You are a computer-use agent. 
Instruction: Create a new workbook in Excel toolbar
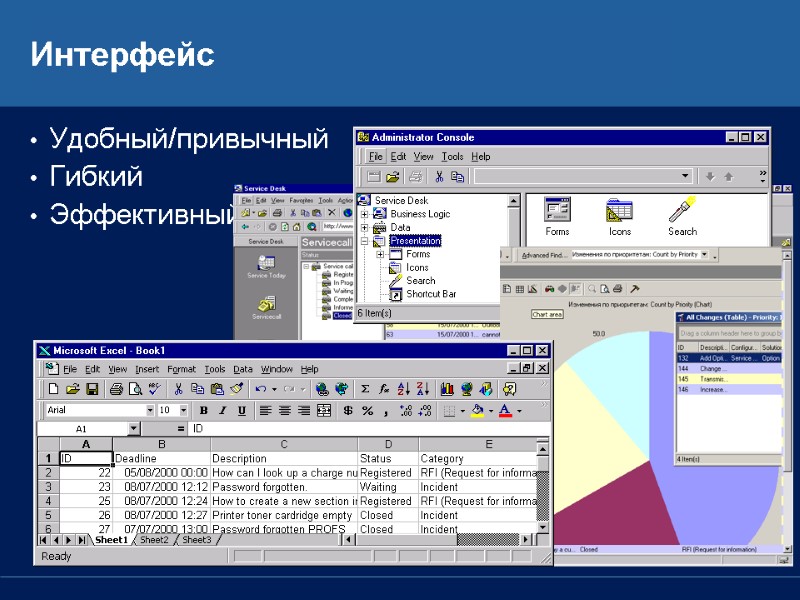click(x=53, y=389)
